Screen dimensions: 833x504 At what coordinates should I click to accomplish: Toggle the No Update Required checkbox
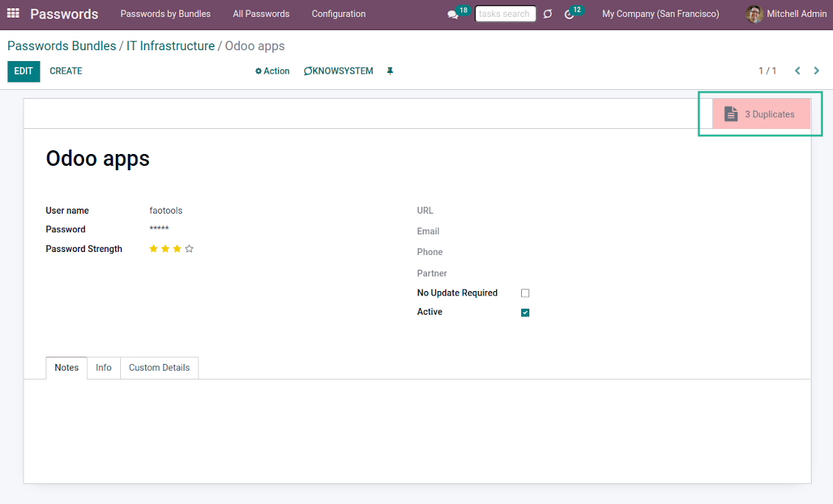(x=525, y=293)
